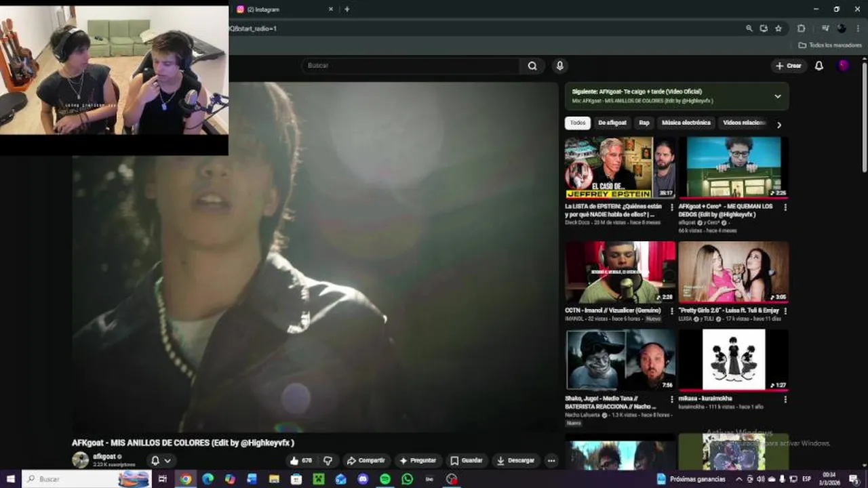Dislike the video with thumbs-down icon
Image resolution: width=868 pixels, height=488 pixels.
328,460
